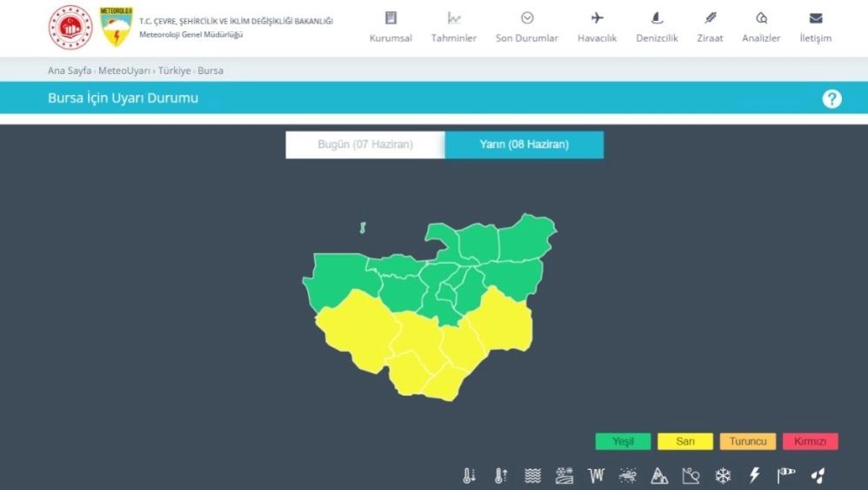Click the Türkiye breadcrumb link
Viewport: 868px width, 490px height.
coord(174,70)
